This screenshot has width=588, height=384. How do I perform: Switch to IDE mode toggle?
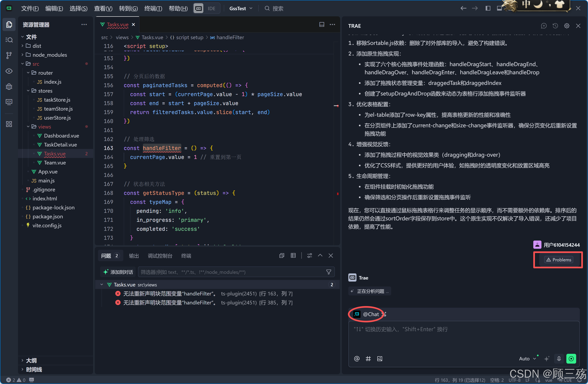pyautogui.click(x=211, y=8)
